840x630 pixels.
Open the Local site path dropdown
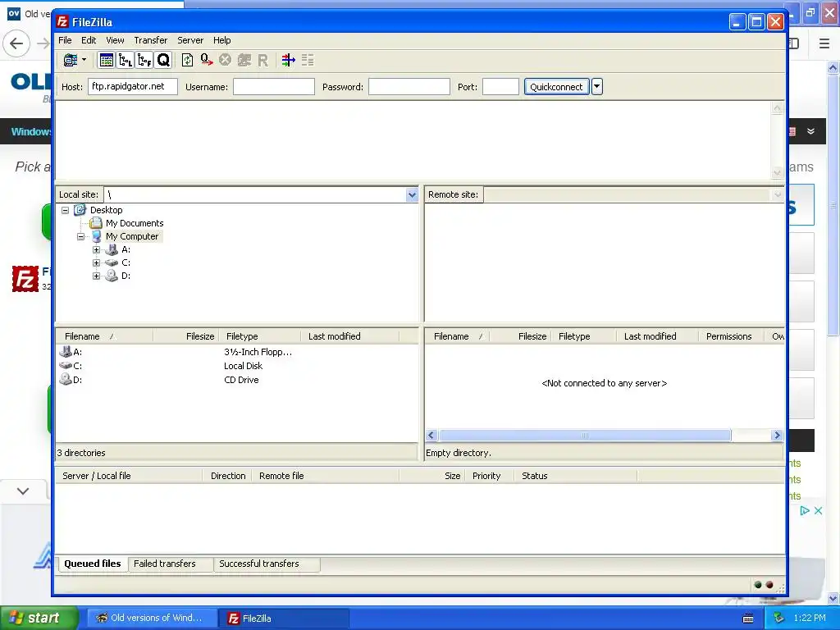point(412,195)
